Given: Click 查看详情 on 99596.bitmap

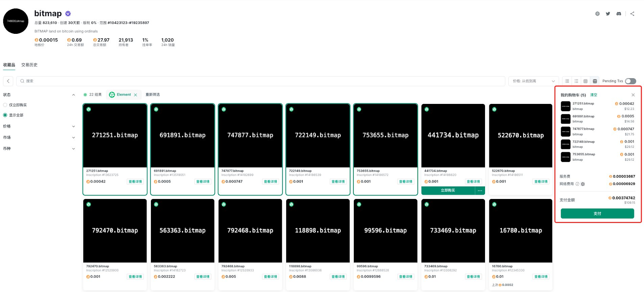Looking at the screenshot, I should tap(406, 277).
